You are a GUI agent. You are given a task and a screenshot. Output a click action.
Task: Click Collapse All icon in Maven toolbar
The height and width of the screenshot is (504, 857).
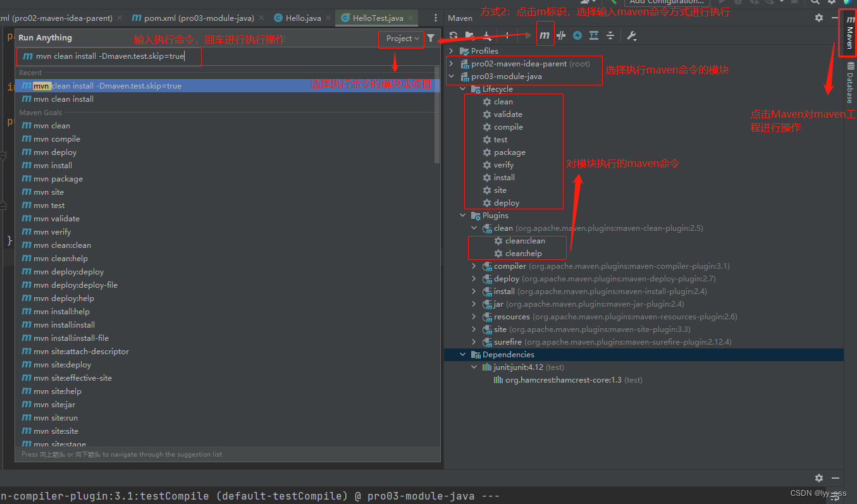[x=610, y=35]
